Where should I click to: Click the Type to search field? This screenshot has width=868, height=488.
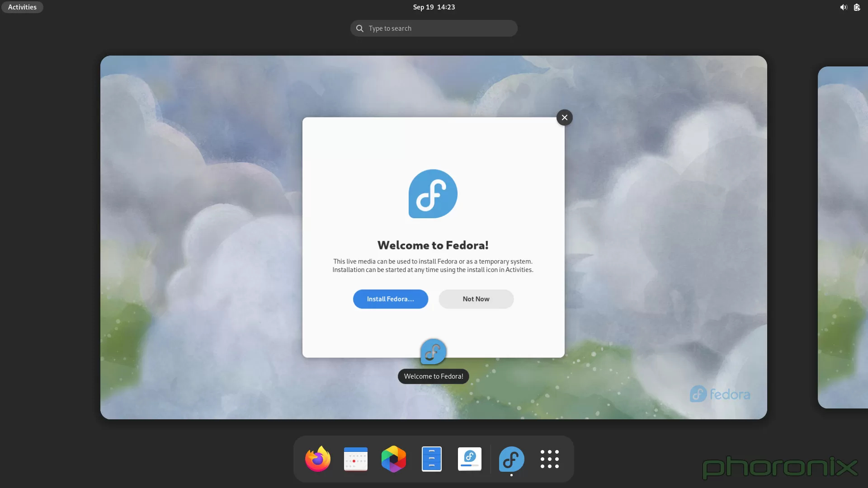coord(434,28)
